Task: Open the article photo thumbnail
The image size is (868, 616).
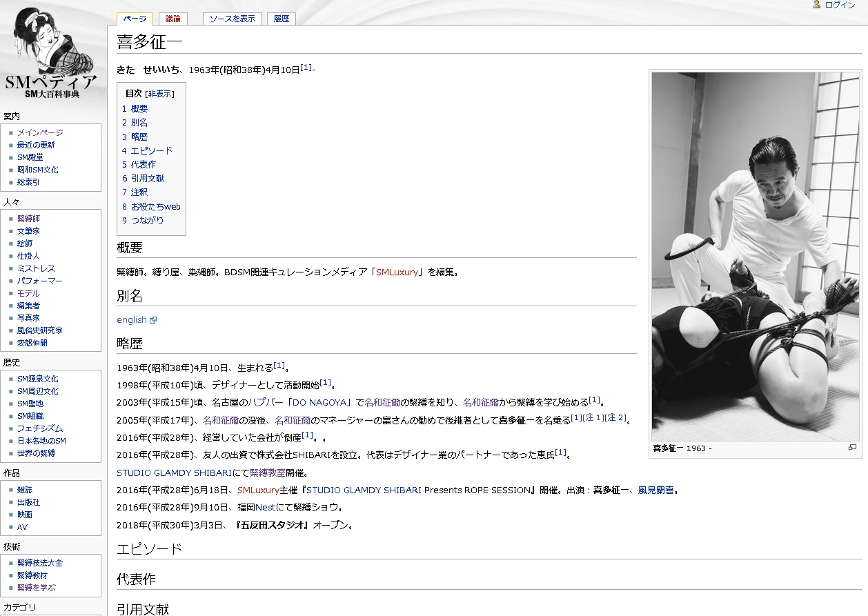Action: point(755,256)
